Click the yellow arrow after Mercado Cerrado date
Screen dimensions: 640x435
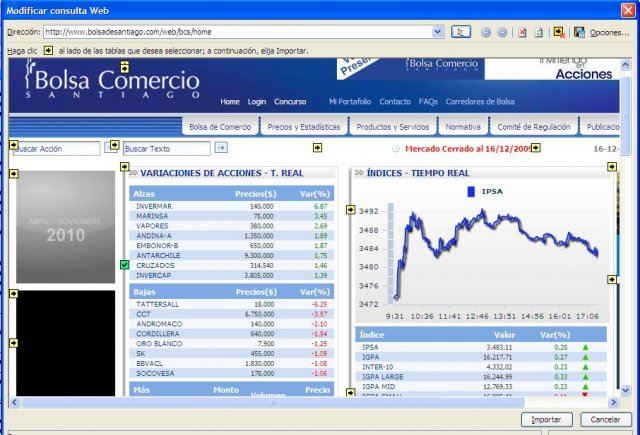click(x=536, y=148)
